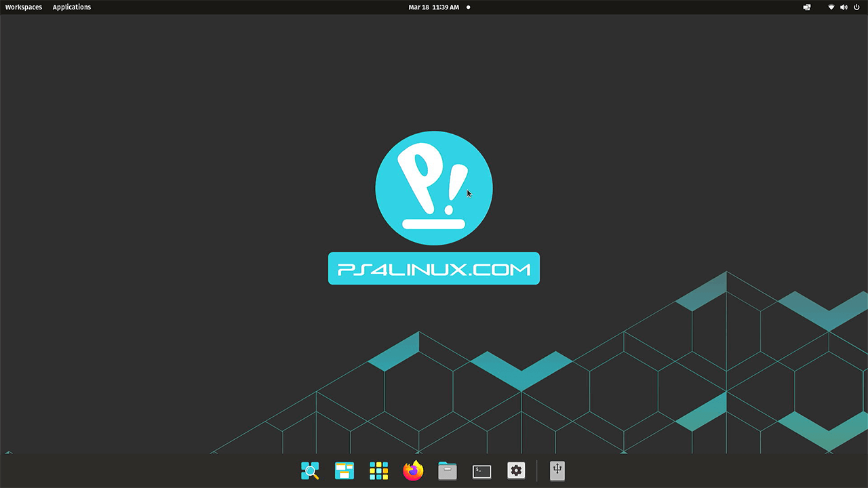Click the volume speaker icon in top bar
This screenshot has width=868, height=488.
click(844, 7)
